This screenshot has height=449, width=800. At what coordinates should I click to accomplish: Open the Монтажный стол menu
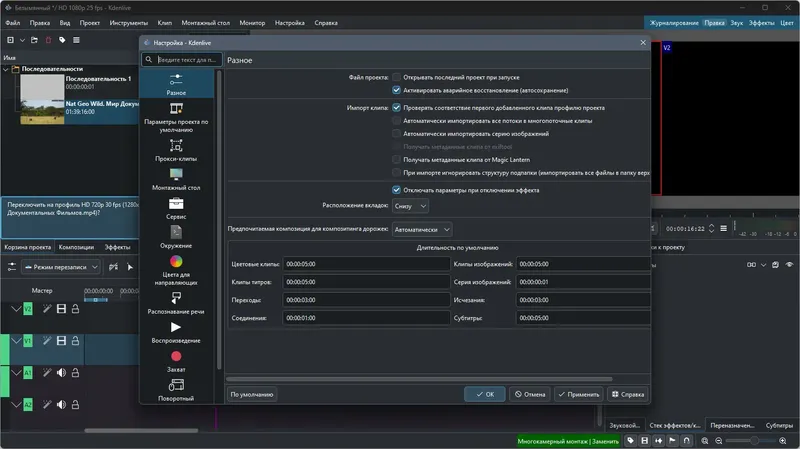[206, 23]
